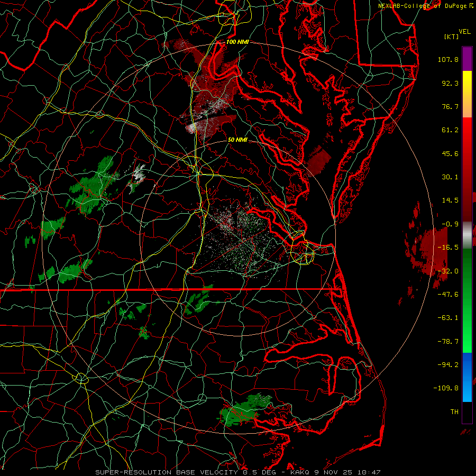Click the -32.0 legend value

point(448,271)
